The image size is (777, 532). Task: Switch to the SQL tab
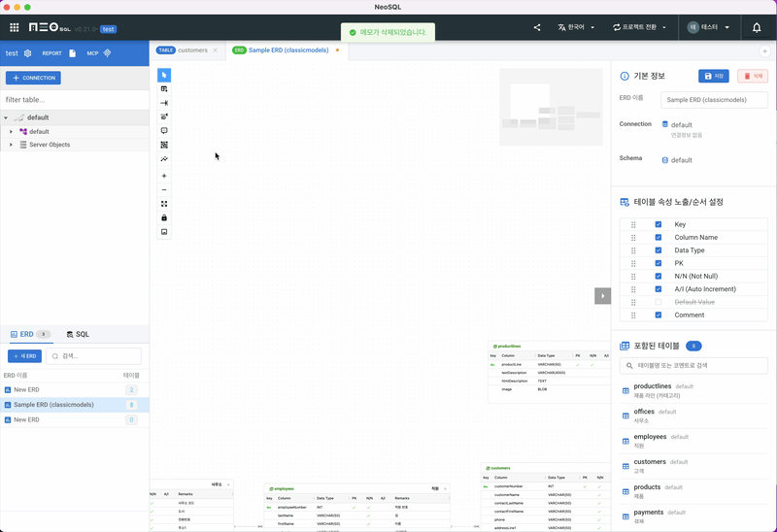78,334
